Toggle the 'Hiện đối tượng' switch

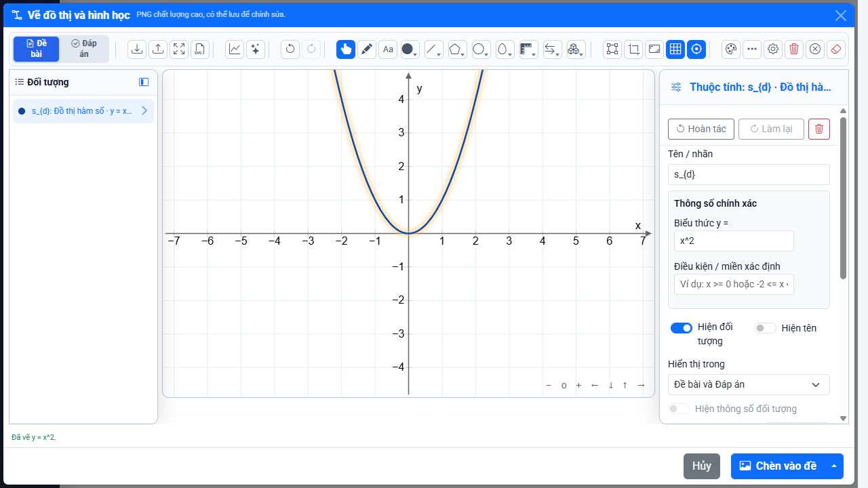tap(682, 328)
